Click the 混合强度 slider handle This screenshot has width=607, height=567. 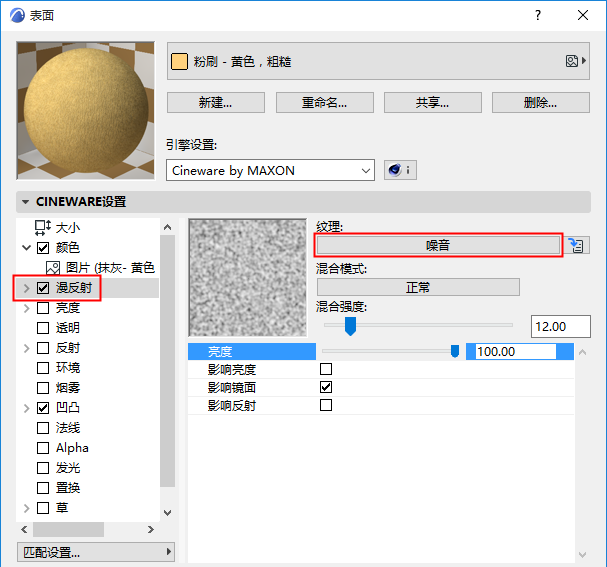point(350,326)
